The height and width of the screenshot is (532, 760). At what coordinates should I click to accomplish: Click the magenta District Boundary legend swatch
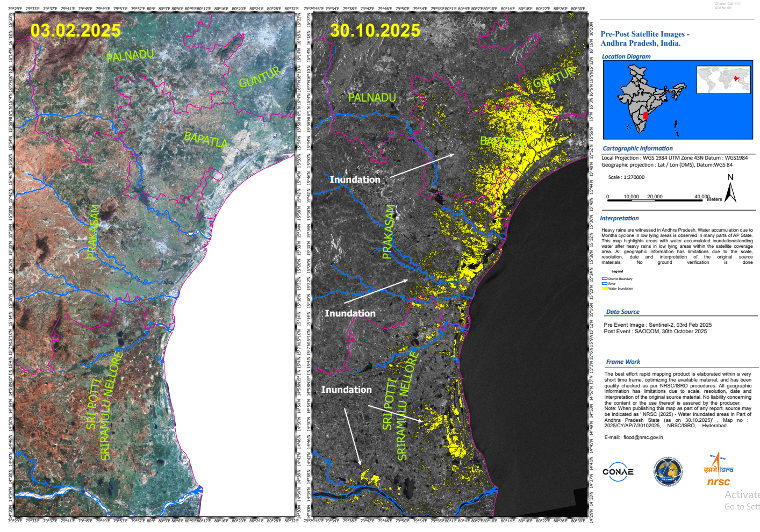(x=605, y=279)
